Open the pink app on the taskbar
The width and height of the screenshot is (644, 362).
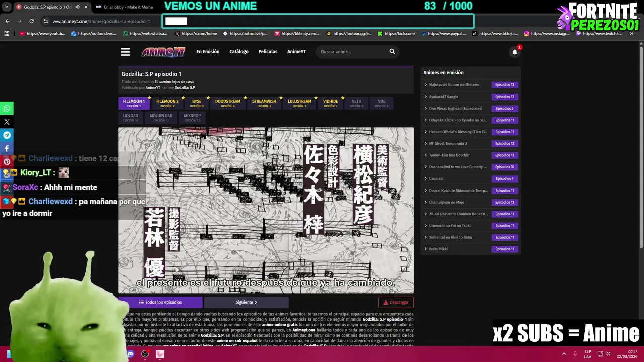click(160, 354)
